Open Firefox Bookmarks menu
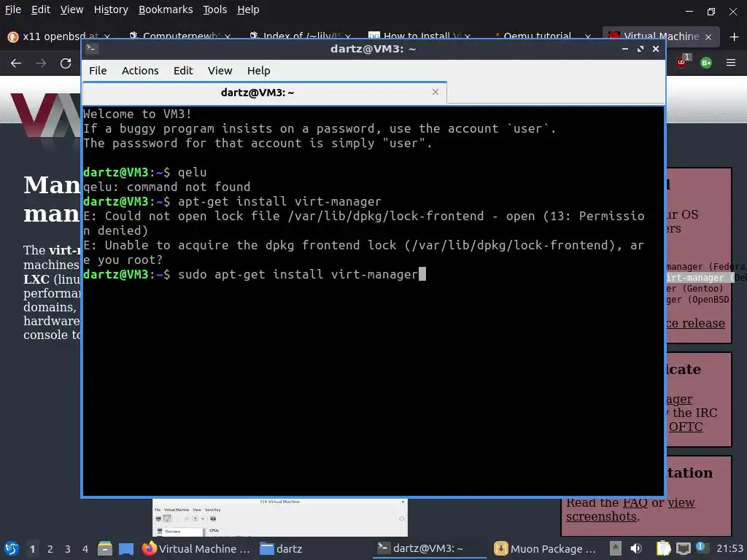Screen dimensions: 747x560 (166, 9)
